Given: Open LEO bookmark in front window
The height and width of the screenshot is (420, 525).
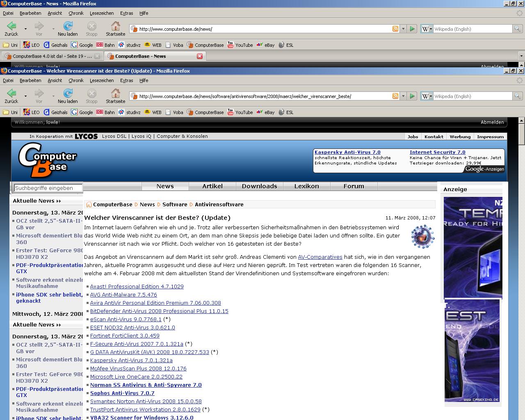Looking at the screenshot, I should point(32,112).
